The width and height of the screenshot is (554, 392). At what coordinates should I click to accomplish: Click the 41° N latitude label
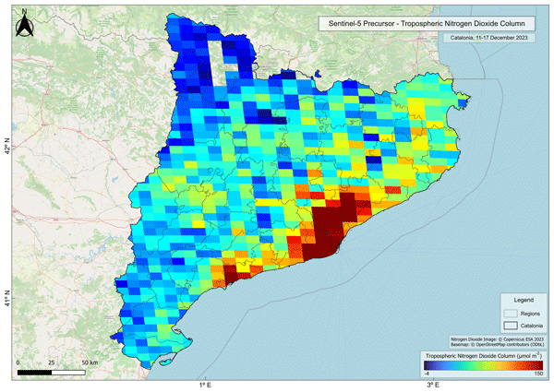[11, 301]
